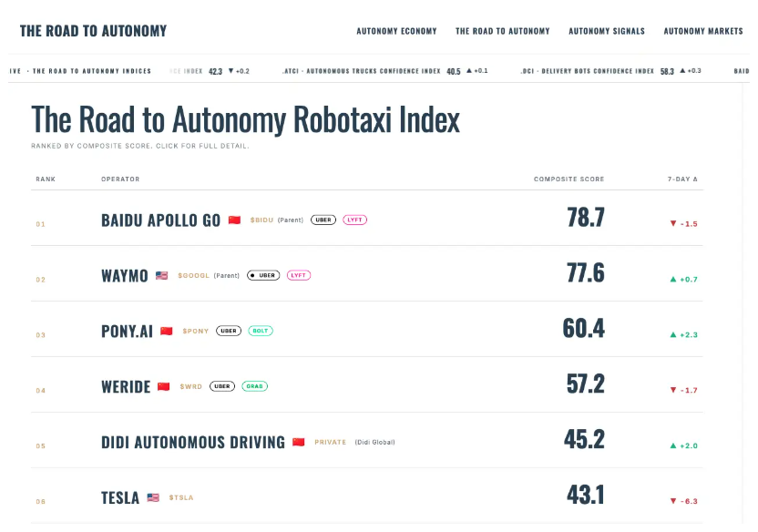Open the Waymo operator row for full detail

[x=367, y=273]
